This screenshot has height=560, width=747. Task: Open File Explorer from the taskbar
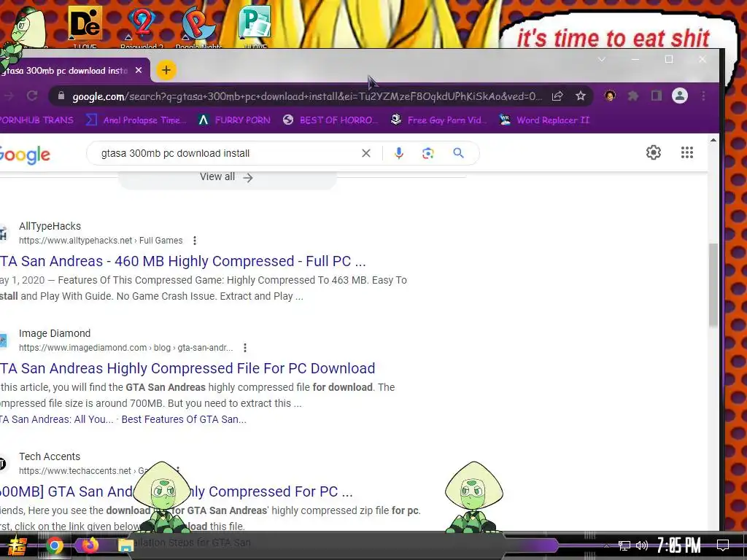[x=125, y=545]
